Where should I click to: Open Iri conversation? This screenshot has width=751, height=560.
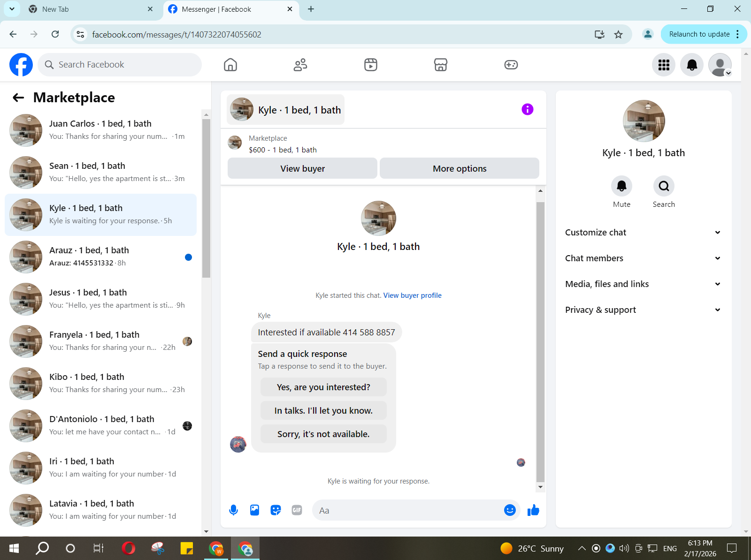[100, 468]
